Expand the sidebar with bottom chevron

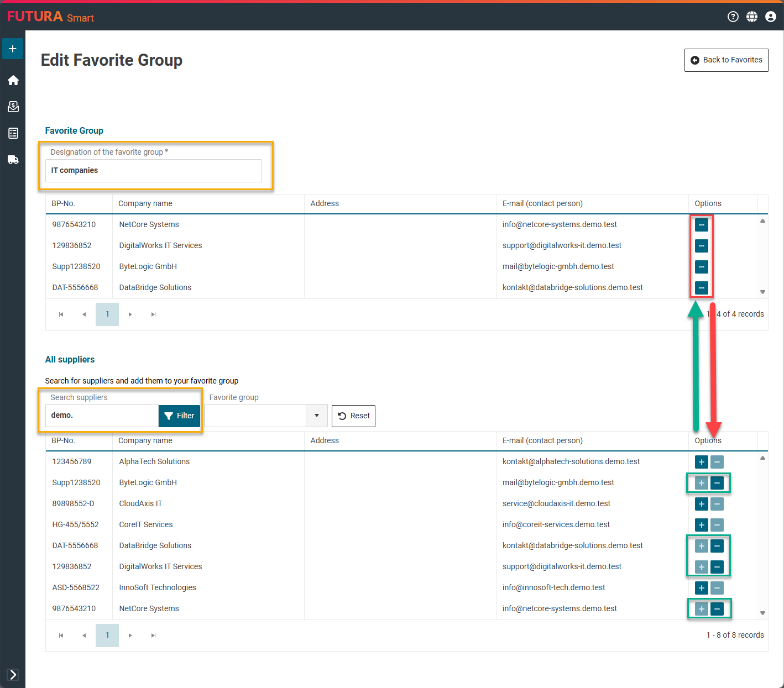(13, 674)
